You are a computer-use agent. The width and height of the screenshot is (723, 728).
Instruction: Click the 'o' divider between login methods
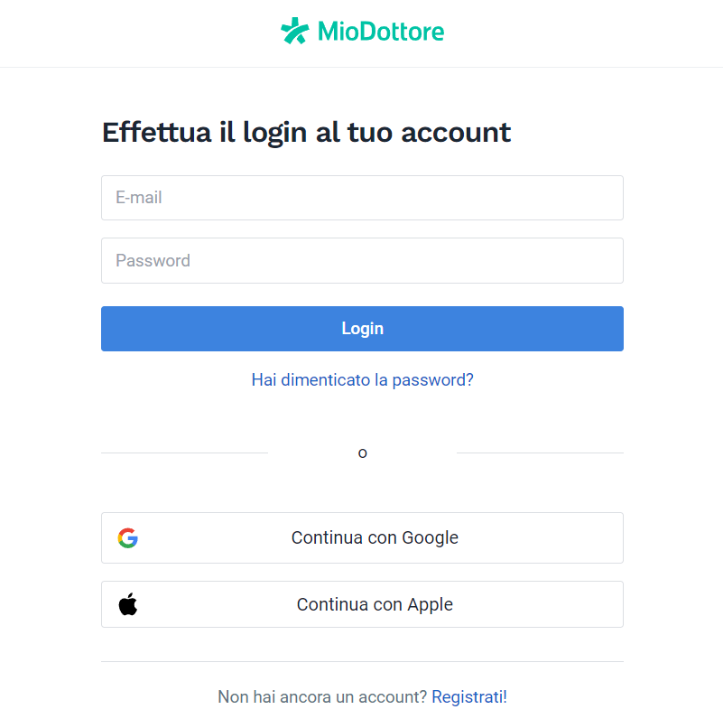tap(362, 453)
